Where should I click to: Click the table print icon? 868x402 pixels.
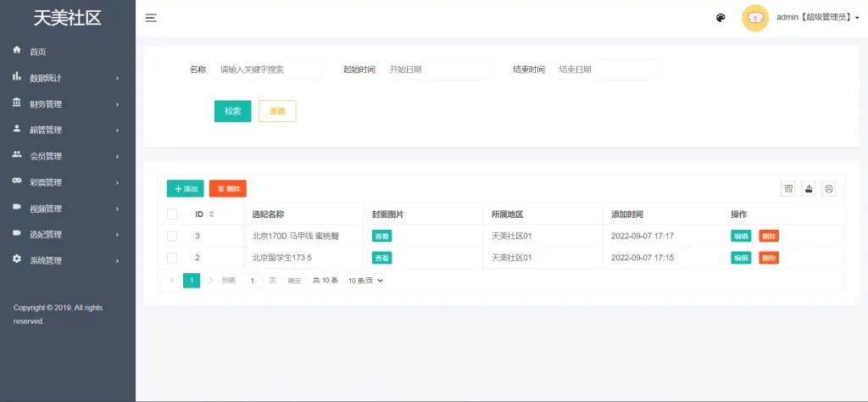click(x=829, y=189)
